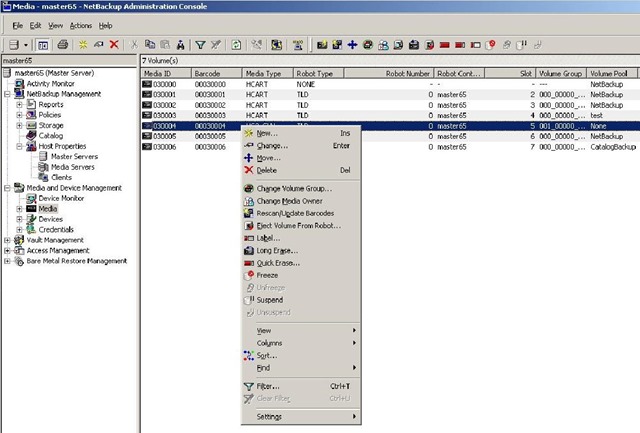Open the server selector dropdown arrow

coord(26,45)
